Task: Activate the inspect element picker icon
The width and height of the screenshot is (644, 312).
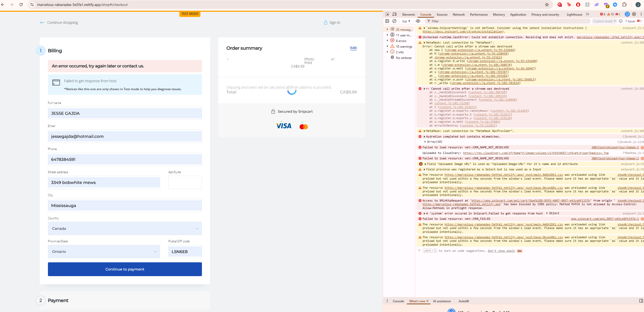Action: [387, 14]
